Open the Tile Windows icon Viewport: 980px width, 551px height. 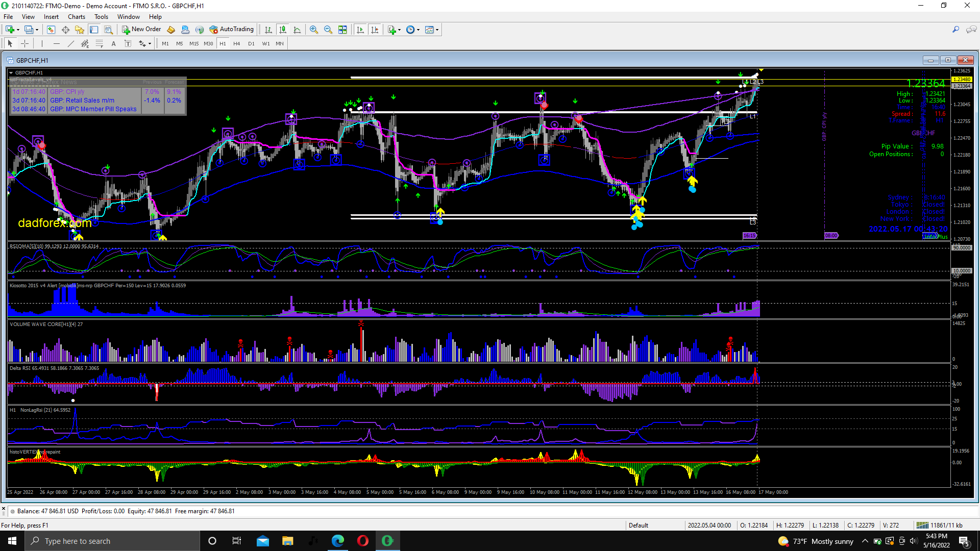342,30
